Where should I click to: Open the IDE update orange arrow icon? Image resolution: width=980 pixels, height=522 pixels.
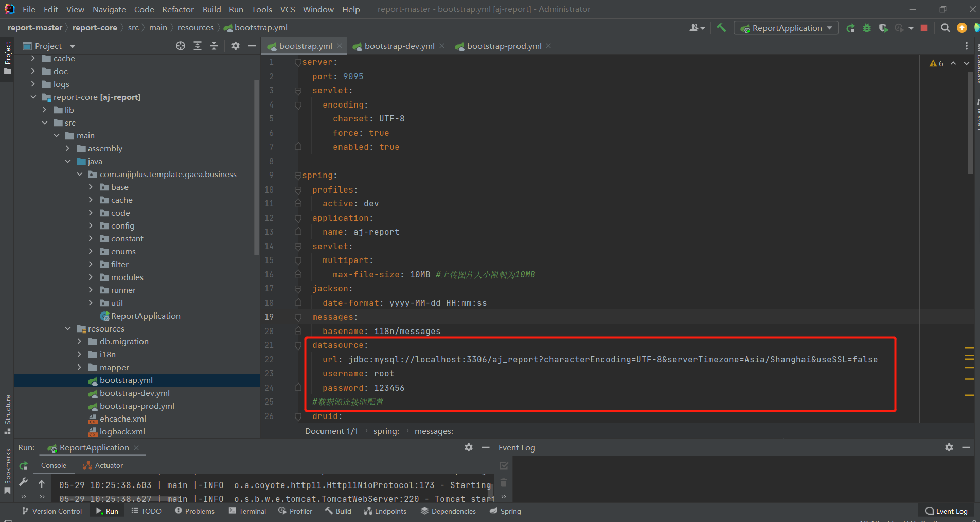pos(961,28)
